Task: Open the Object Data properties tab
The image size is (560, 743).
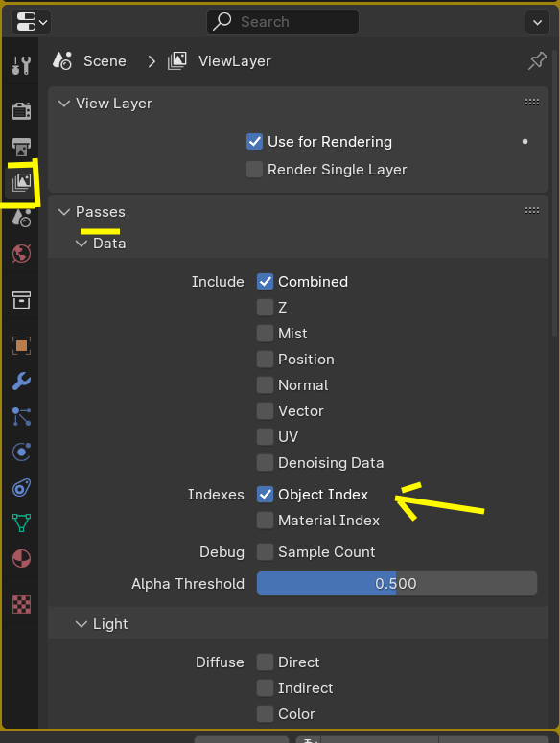Action: point(21,523)
